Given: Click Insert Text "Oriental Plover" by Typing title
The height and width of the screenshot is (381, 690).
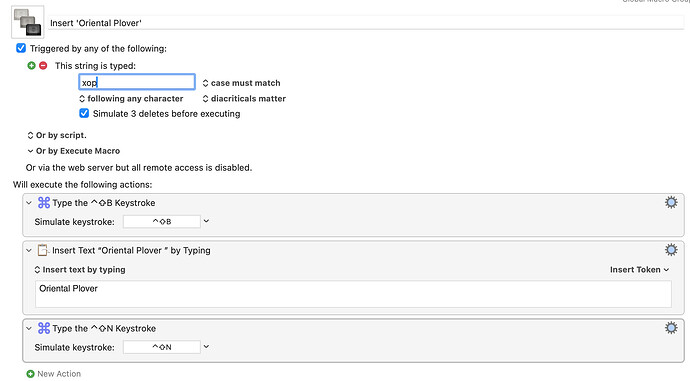Looking at the screenshot, I should click(x=131, y=250).
